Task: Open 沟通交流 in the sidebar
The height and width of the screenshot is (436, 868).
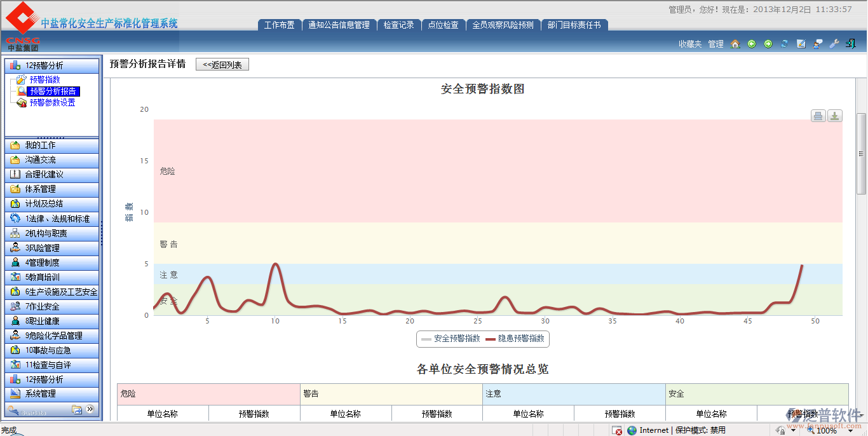Action: [x=52, y=160]
